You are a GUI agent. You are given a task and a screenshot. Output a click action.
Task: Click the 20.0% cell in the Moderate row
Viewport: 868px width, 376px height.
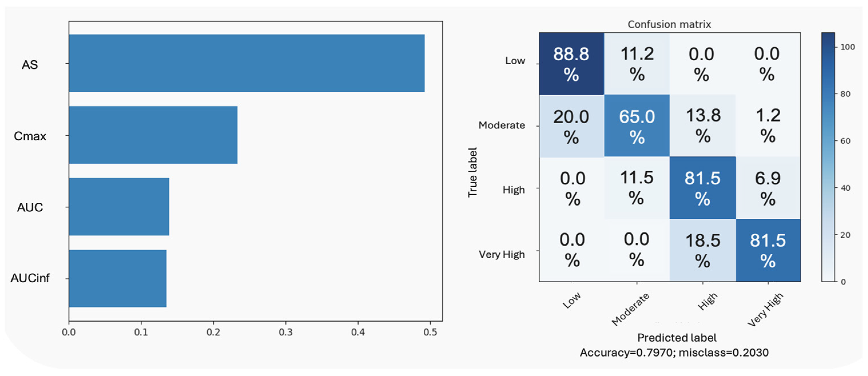pyautogui.click(x=571, y=126)
